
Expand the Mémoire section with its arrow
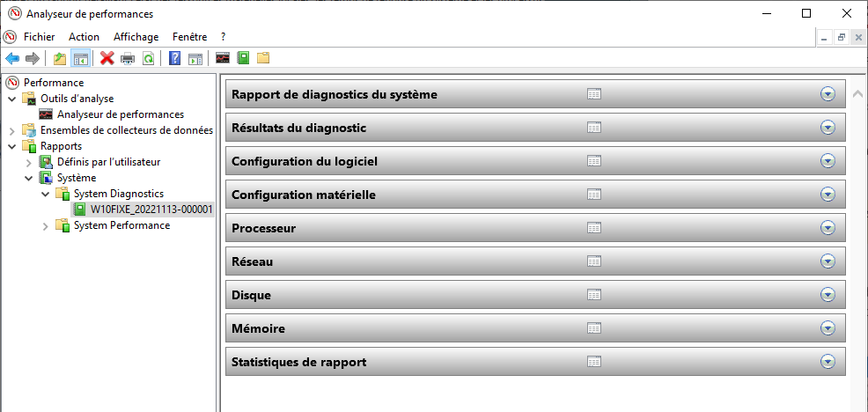tap(828, 328)
